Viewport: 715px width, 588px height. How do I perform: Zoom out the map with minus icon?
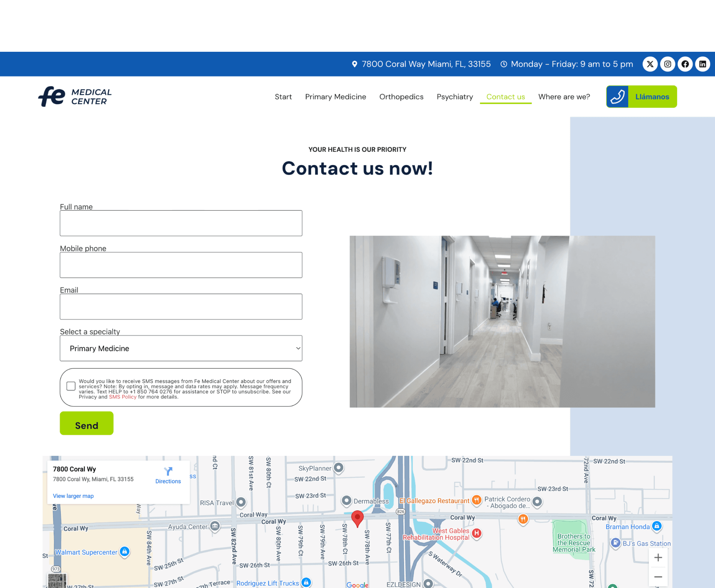(x=658, y=577)
